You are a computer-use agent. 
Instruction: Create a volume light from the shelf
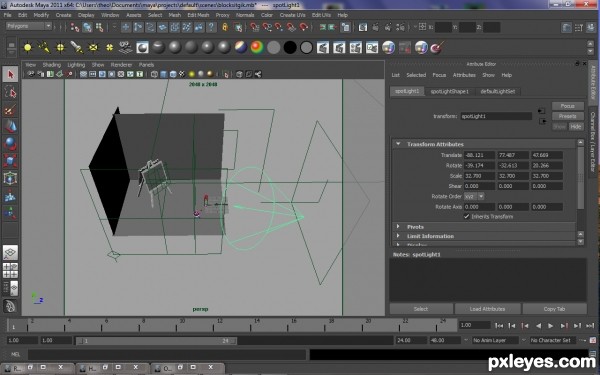(x=109, y=47)
